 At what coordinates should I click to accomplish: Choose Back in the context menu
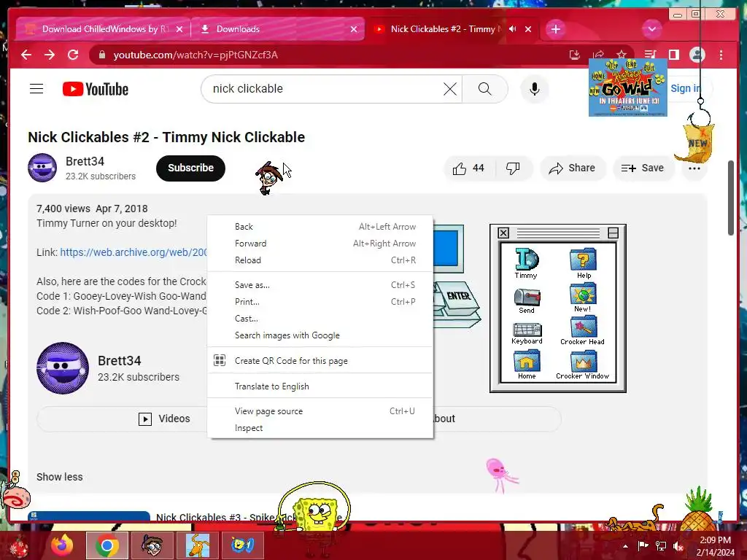[x=320, y=227]
